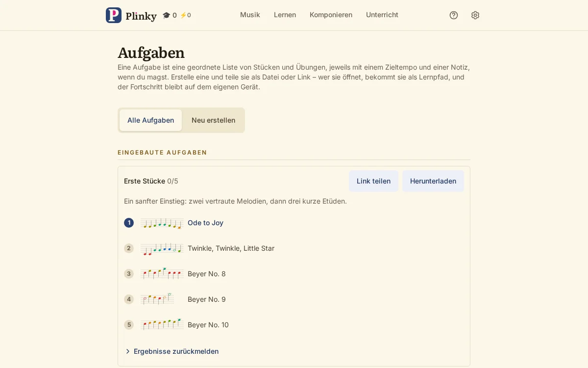This screenshot has height=368, width=588.
Task: Switch to the Alle Aufgaben tab
Action: [x=150, y=120]
